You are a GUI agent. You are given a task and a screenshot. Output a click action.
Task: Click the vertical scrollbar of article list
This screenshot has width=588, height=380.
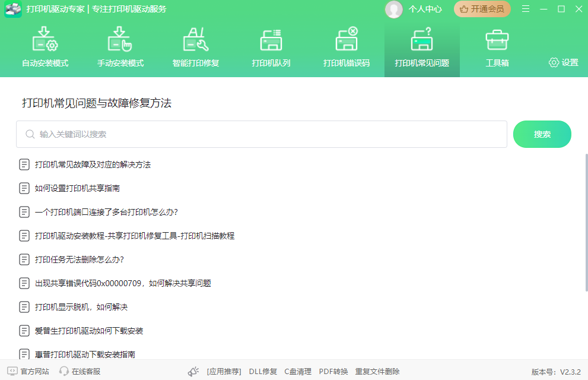coord(584,237)
